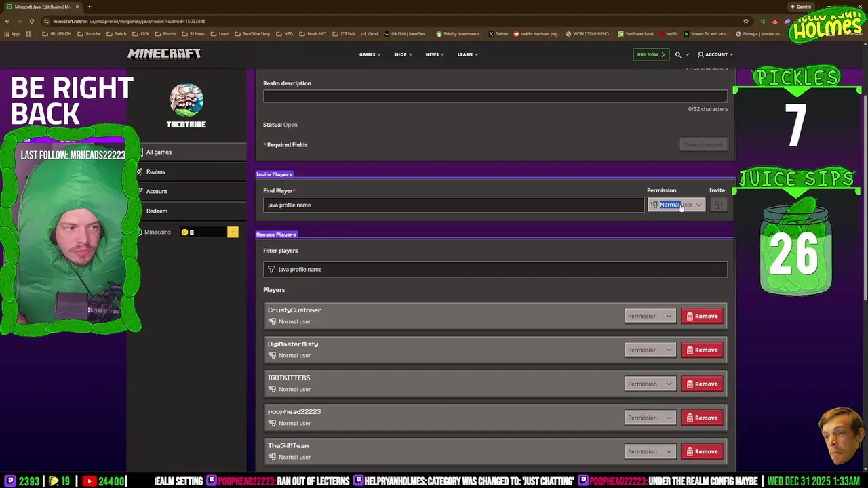Focus the Find Player Java profile name field
This screenshot has height=488, width=868.
(454, 205)
